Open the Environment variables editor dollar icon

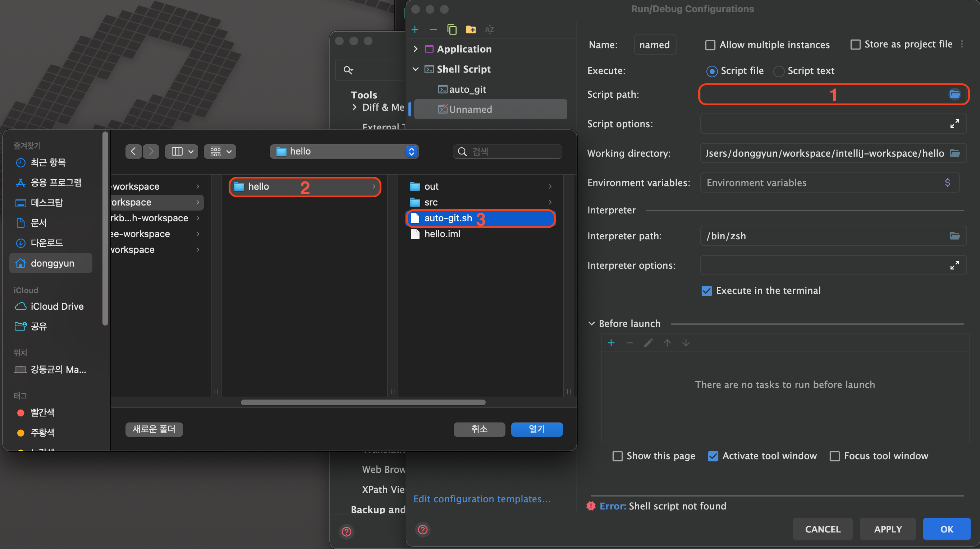coord(947,183)
